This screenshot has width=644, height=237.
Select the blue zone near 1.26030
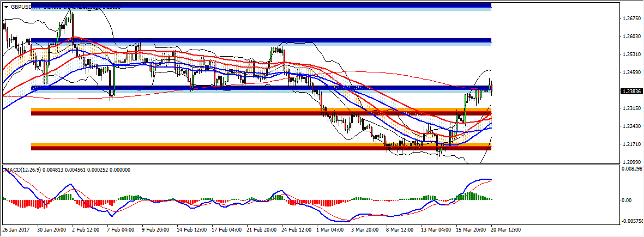[262, 41]
